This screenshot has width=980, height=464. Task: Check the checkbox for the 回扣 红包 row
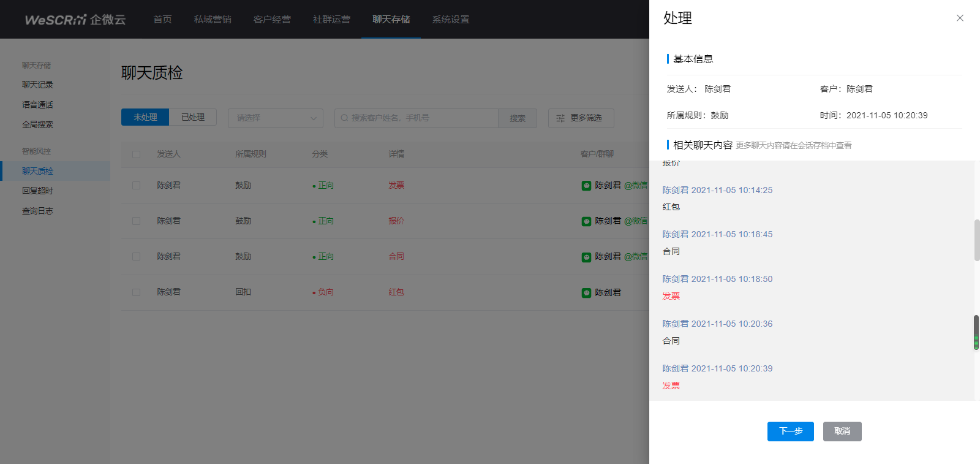(x=136, y=292)
